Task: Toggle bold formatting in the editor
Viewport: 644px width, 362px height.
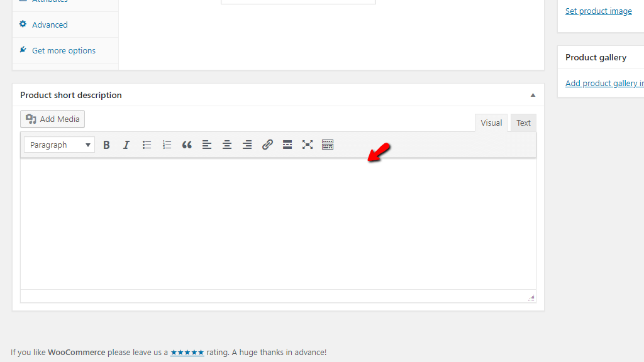Action: [106, 145]
